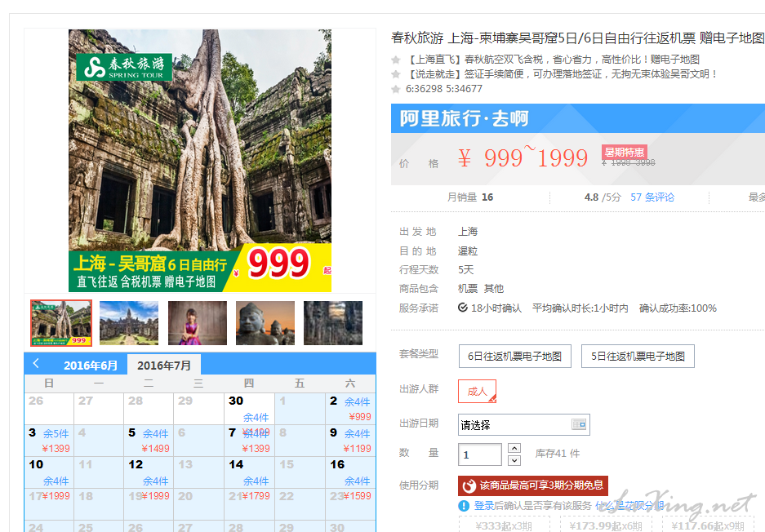Select July 17 in the calendar
This screenshot has width=765, height=532.
[x=49, y=503]
